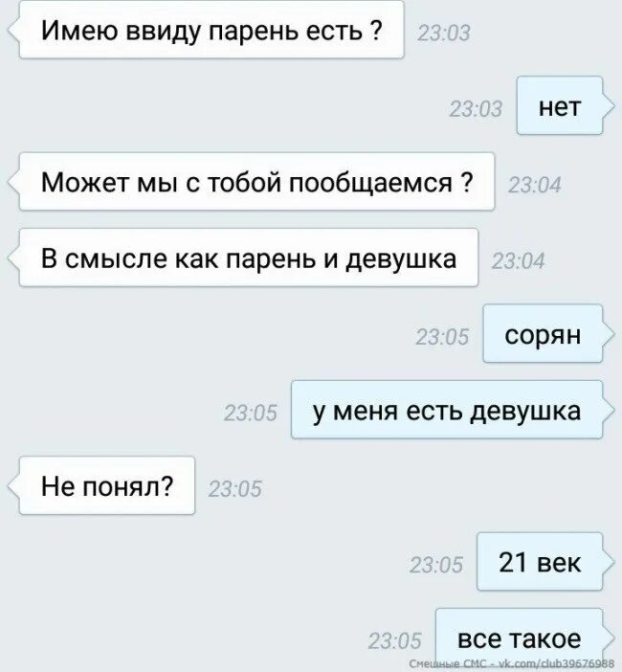
Task: Select the 'сорян' reply bubble
Action: 543,333
